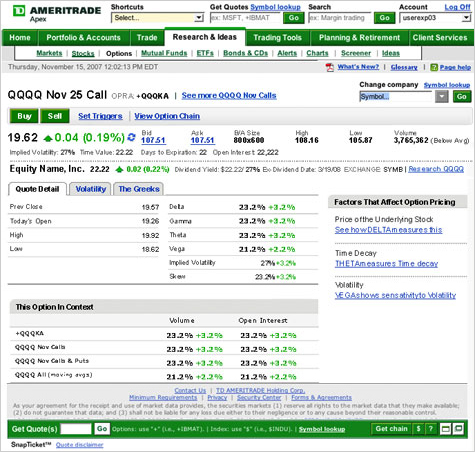Click the Bonds & CDs link
This screenshot has height=452, width=475.
tap(245, 53)
